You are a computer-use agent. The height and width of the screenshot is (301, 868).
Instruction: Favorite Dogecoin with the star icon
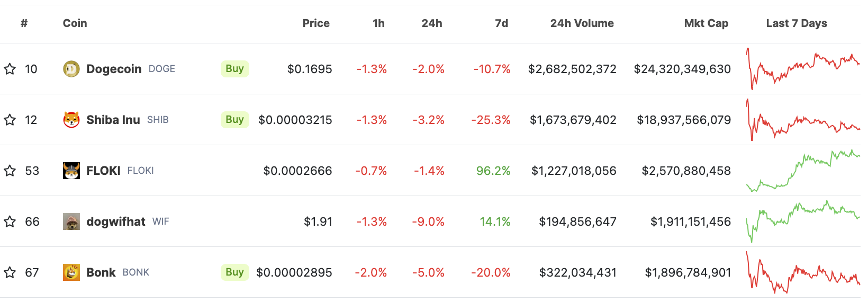tap(10, 69)
